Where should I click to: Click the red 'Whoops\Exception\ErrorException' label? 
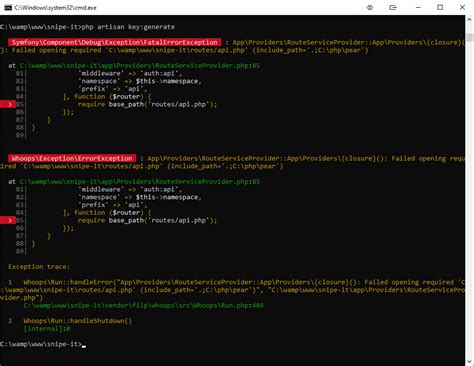(72, 158)
